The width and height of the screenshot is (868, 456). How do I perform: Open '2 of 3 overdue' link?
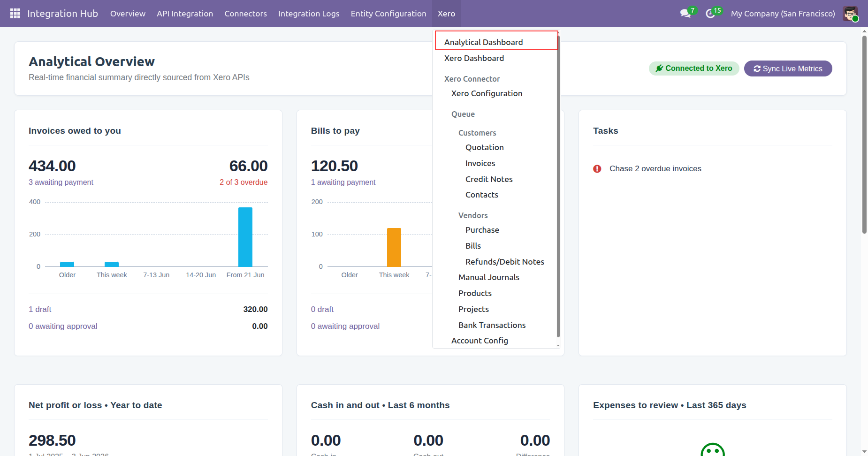(x=244, y=182)
